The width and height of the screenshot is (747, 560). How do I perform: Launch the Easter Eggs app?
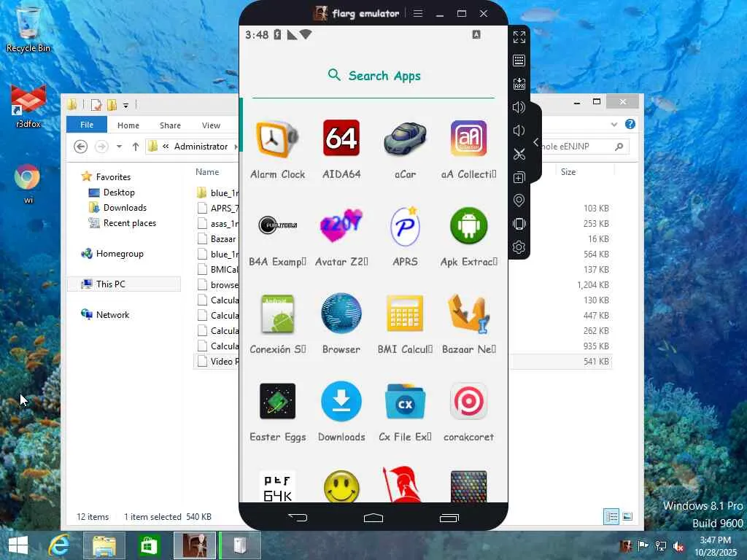tap(278, 402)
